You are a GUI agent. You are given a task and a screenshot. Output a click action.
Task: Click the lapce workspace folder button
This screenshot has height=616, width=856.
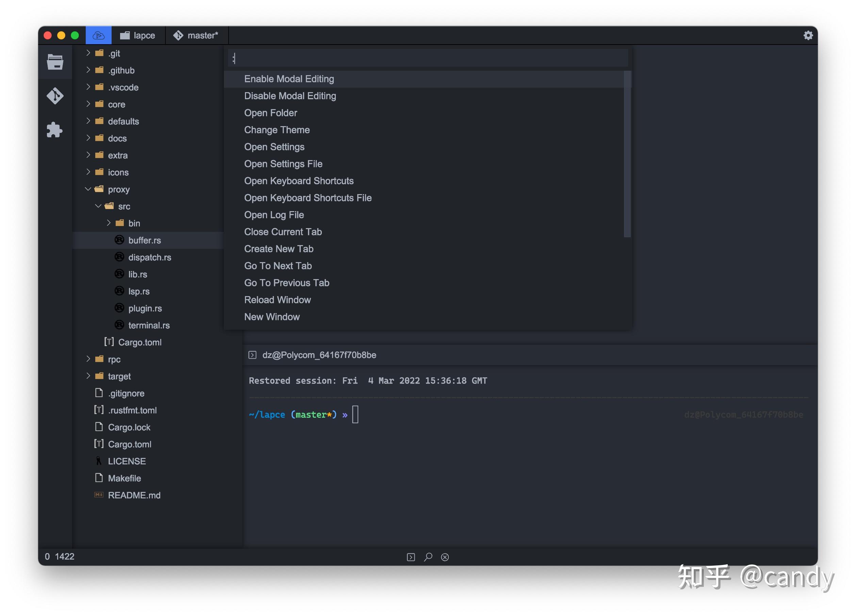coord(138,35)
